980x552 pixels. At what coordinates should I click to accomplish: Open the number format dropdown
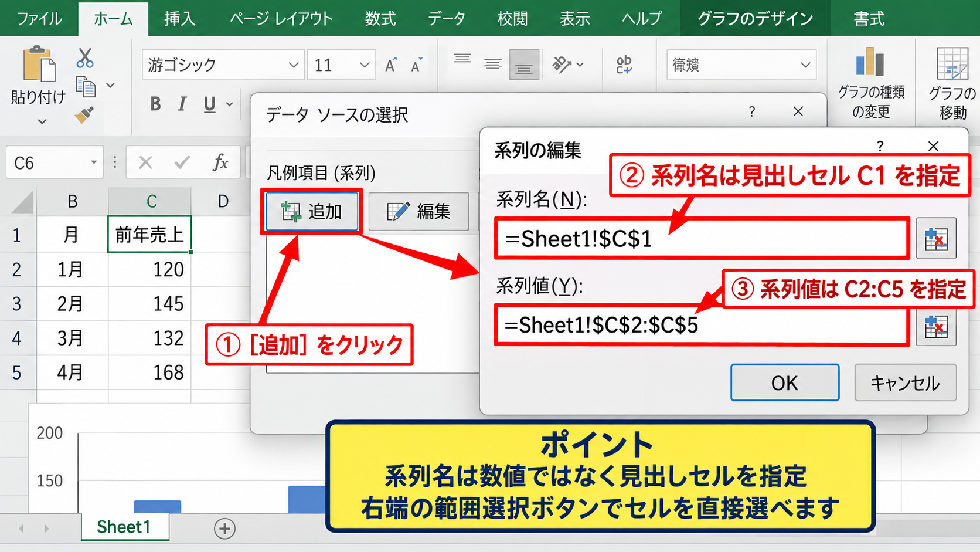[x=805, y=65]
